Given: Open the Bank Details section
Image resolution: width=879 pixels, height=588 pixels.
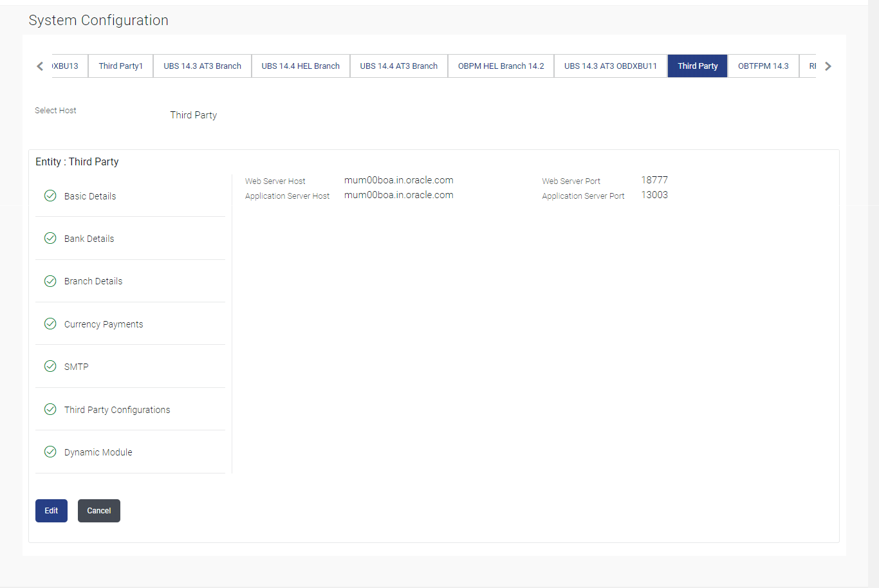Looking at the screenshot, I should point(130,238).
